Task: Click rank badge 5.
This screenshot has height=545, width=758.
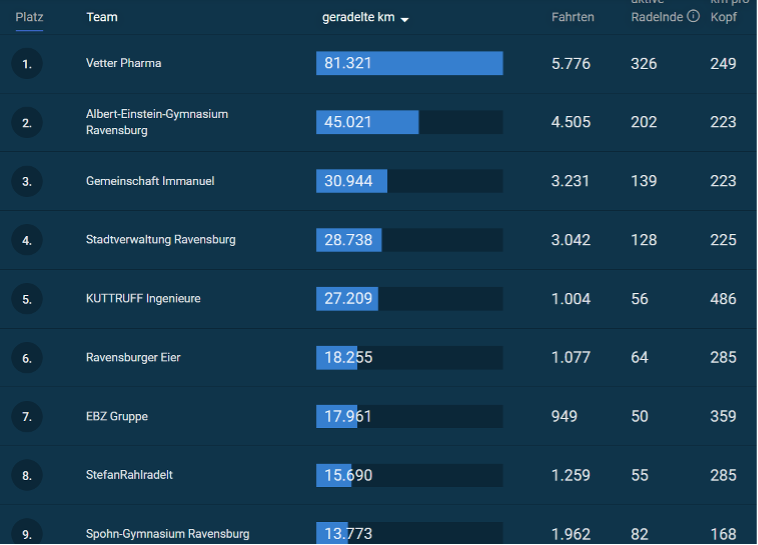Action: pyautogui.click(x=27, y=299)
